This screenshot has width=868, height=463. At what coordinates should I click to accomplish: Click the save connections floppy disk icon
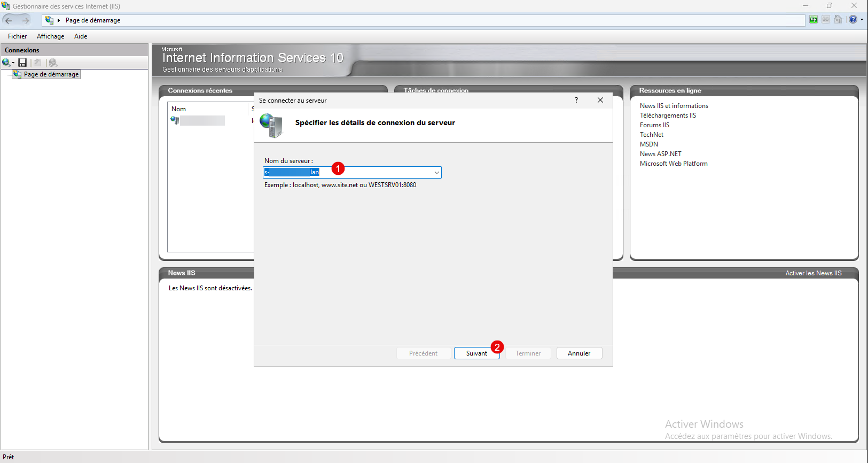tap(22, 63)
